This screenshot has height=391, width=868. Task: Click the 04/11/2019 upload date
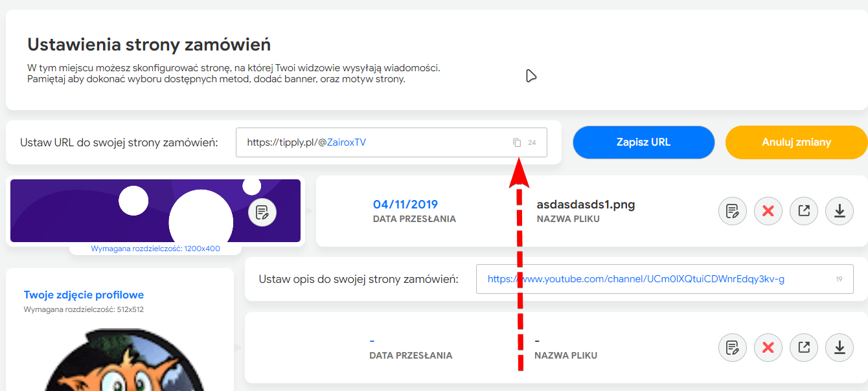[405, 205]
